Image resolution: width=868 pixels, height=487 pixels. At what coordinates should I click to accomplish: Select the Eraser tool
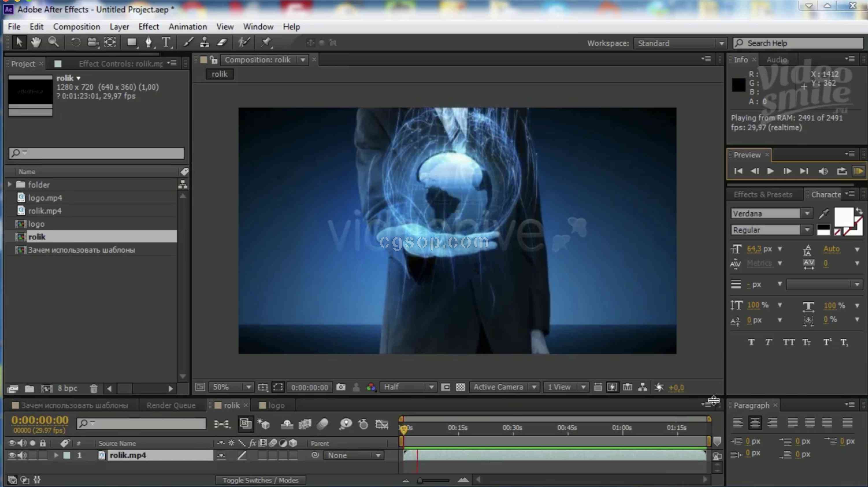pos(222,43)
